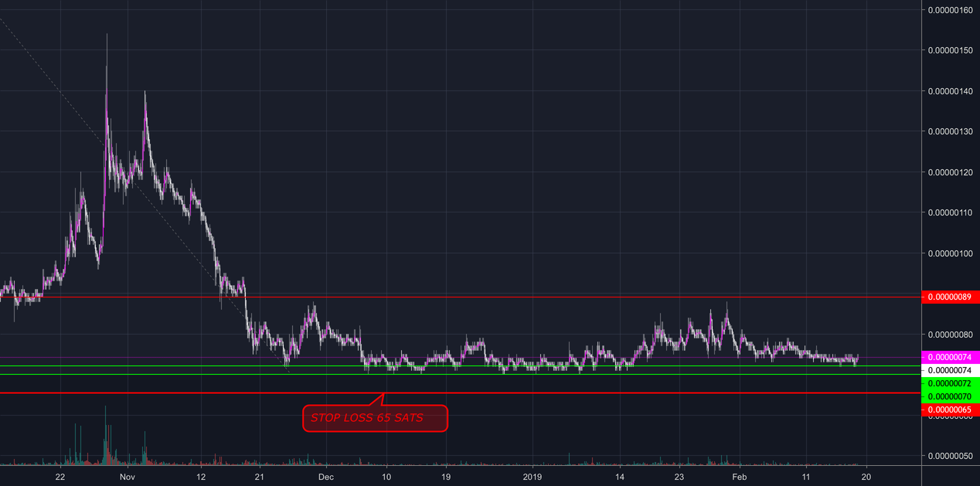The image size is (980, 486).
Task: Select the red horizontal line at 0.00000089
Action: pyautogui.click(x=461, y=297)
